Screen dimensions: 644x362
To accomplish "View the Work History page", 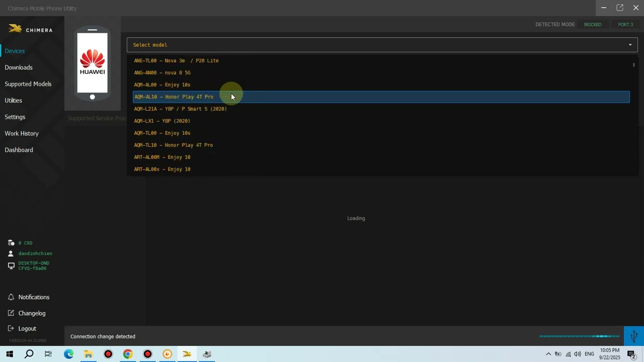I will (x=22, y=133).
